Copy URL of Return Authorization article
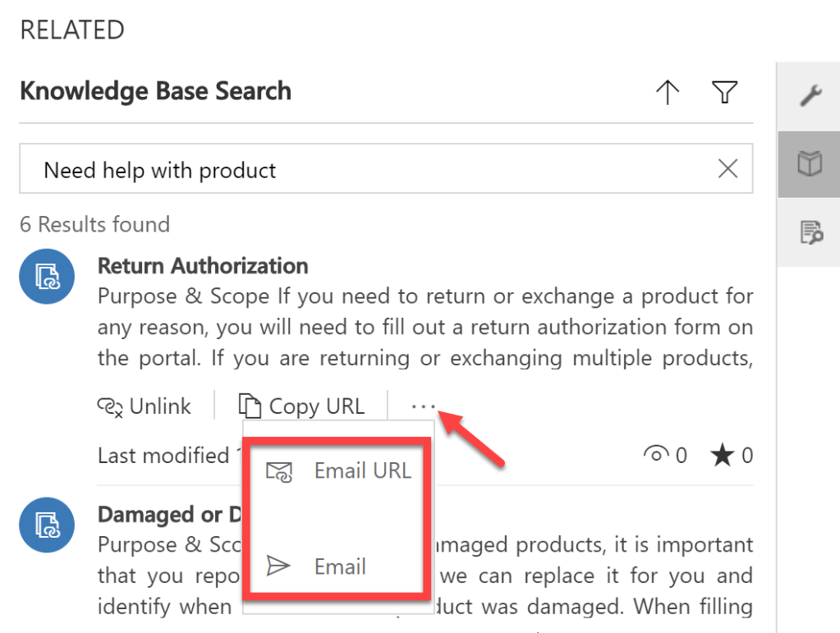 301,406
